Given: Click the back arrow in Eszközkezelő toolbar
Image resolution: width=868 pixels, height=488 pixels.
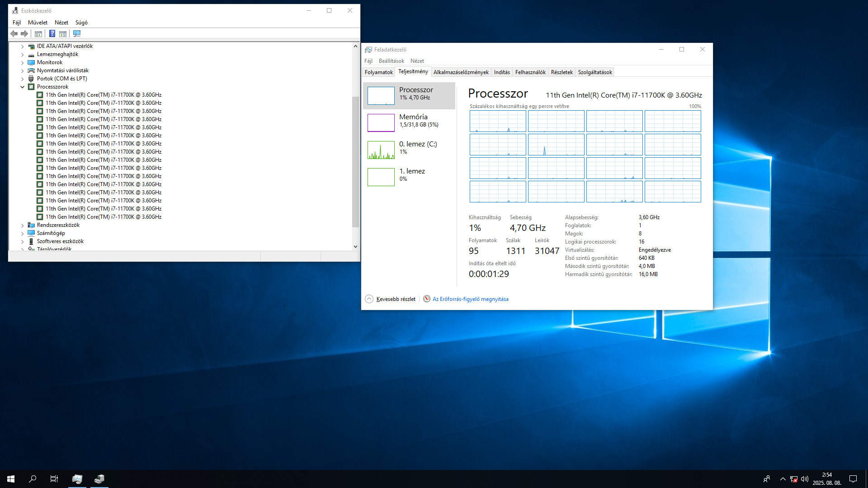Looking at the screenshot, I should [x=14, y=33].
